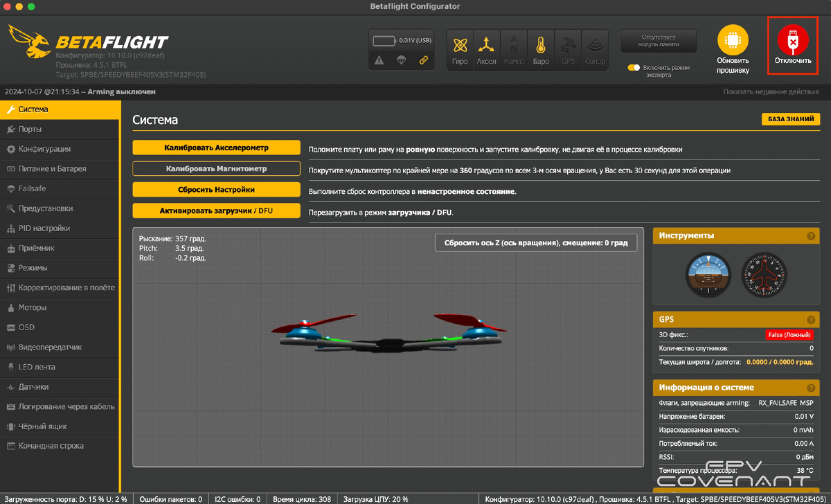This screenshot has height=504, width=831.
Task: Click the heading indicator instrument
Action: point(763,275)
